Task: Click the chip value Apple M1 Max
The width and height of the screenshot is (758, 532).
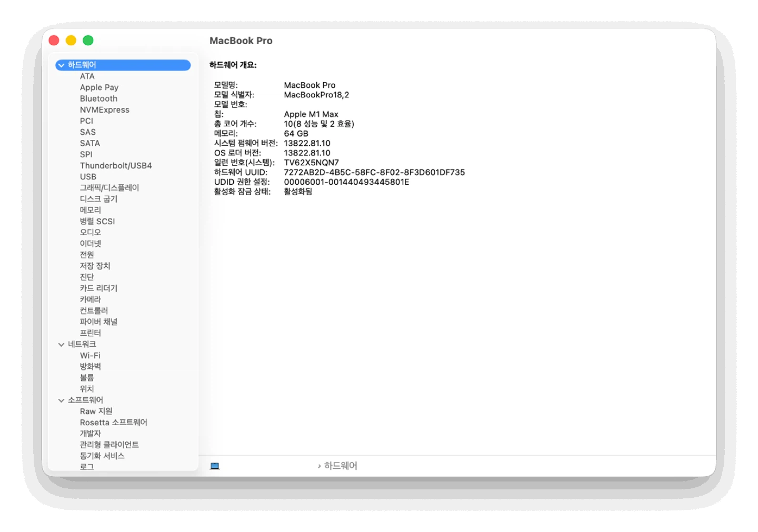Action: (311, 114)
